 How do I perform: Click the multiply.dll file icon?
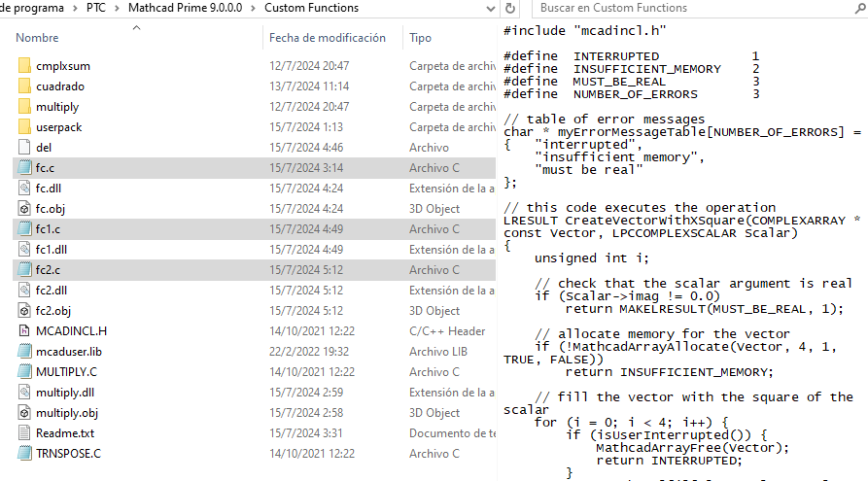click(x=25, y=393)
